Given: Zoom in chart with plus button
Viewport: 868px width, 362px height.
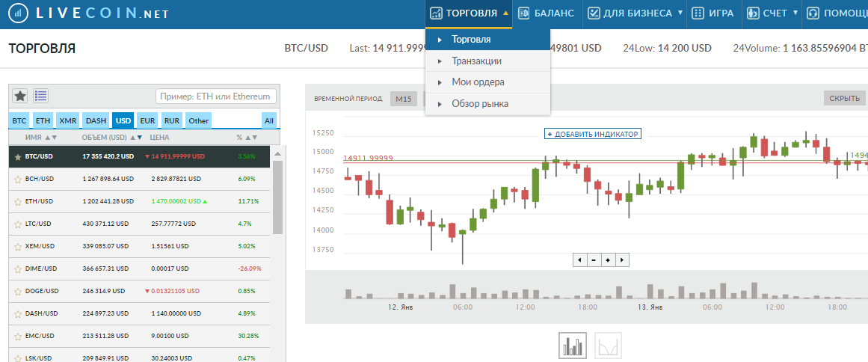Looking at the screenshot, I should click(608, 260).
